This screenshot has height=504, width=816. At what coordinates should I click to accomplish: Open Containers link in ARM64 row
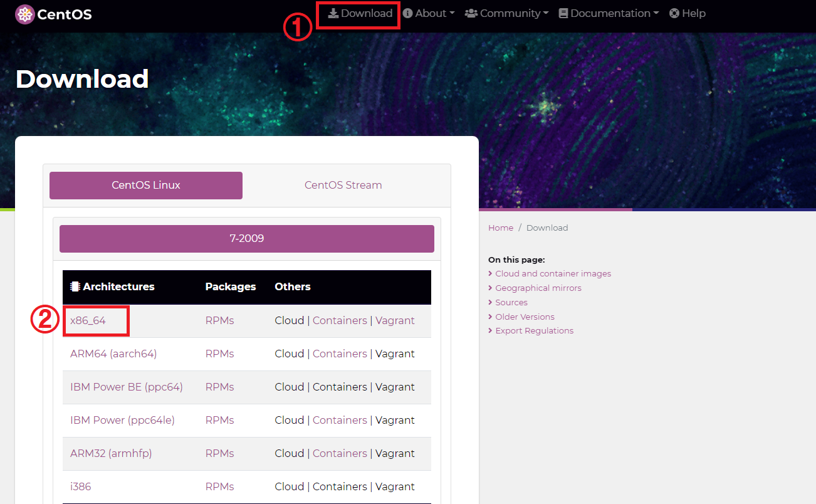pyautogui.click(x=340, y=354)
